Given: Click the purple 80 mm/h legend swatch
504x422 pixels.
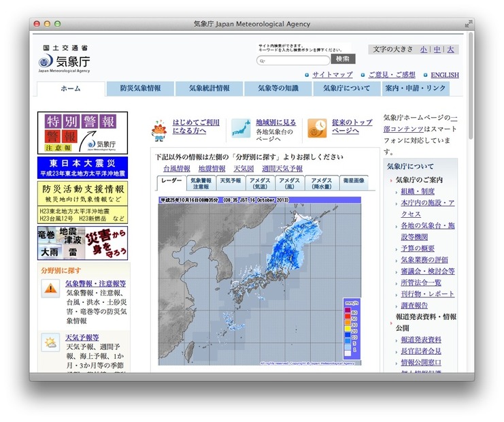Looking at the screenshot, I should pyautogui.click(x=348, y=310).
